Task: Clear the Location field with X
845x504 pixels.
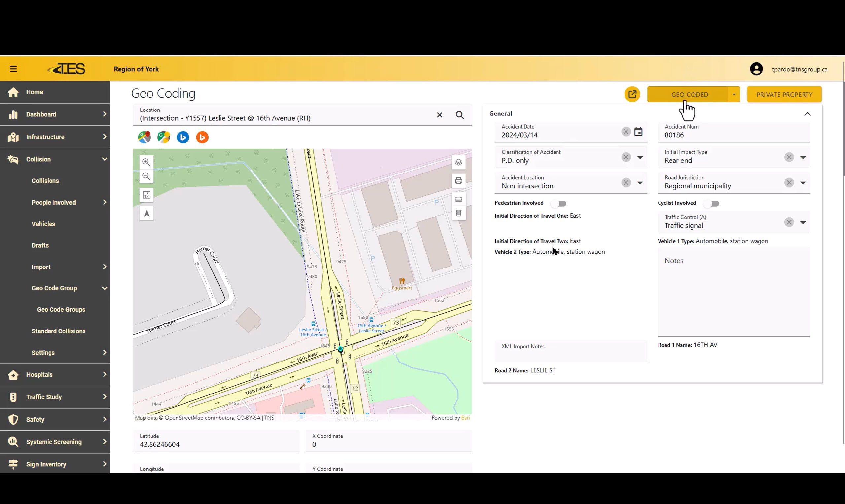Action: point(439,115)
